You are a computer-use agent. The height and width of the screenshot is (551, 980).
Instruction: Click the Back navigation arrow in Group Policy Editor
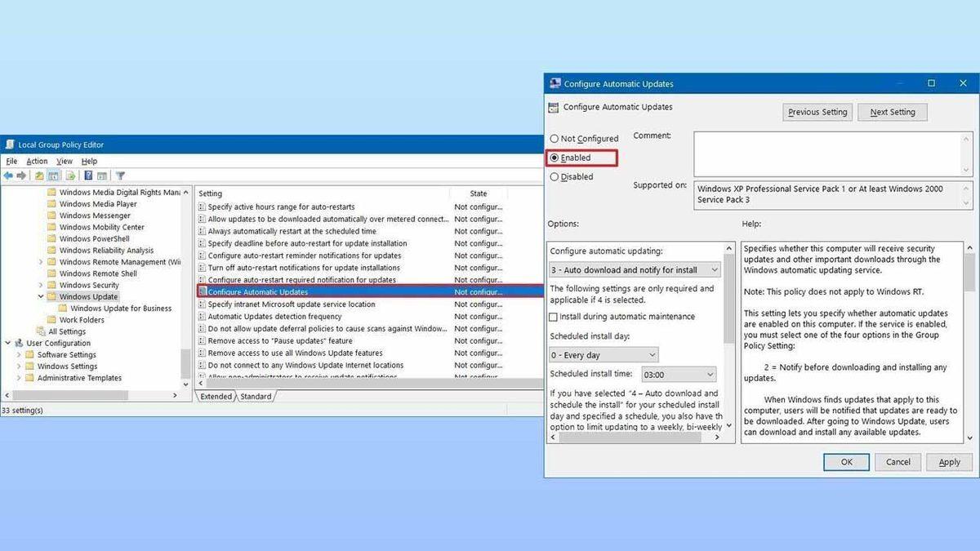[8, 175]
